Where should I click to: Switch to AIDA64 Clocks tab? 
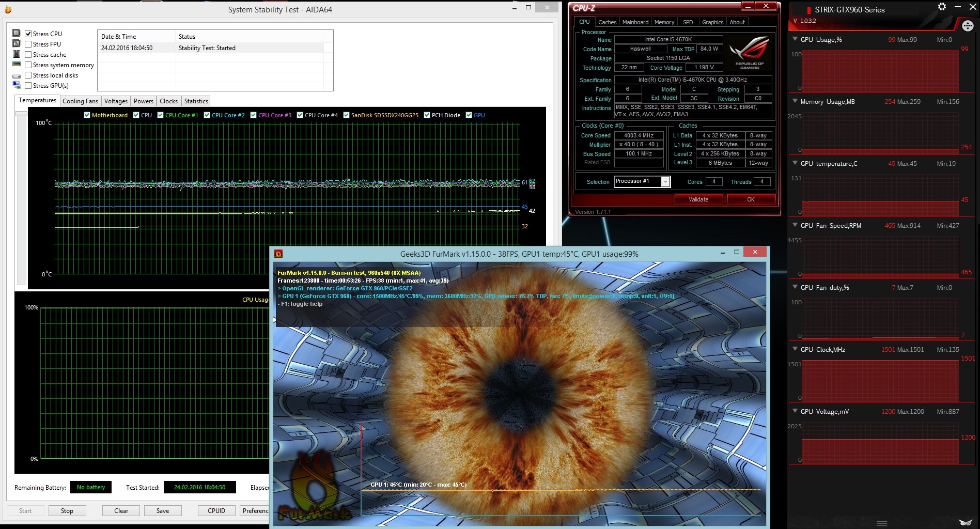168,101
